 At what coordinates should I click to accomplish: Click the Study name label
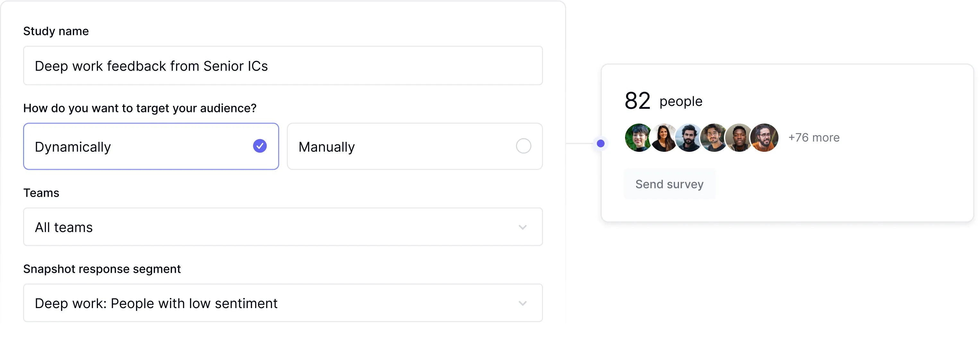[x=56, y=31]
